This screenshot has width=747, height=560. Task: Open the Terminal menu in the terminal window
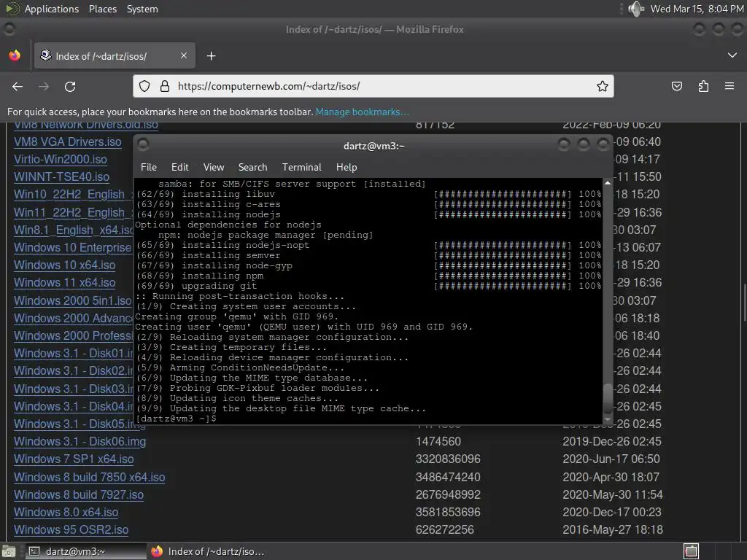tap(301, 167)
